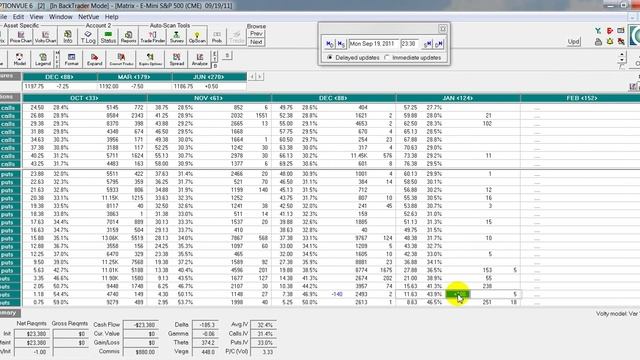
Task: Select the MAR <179> futures header
Action: pos(134,77)
